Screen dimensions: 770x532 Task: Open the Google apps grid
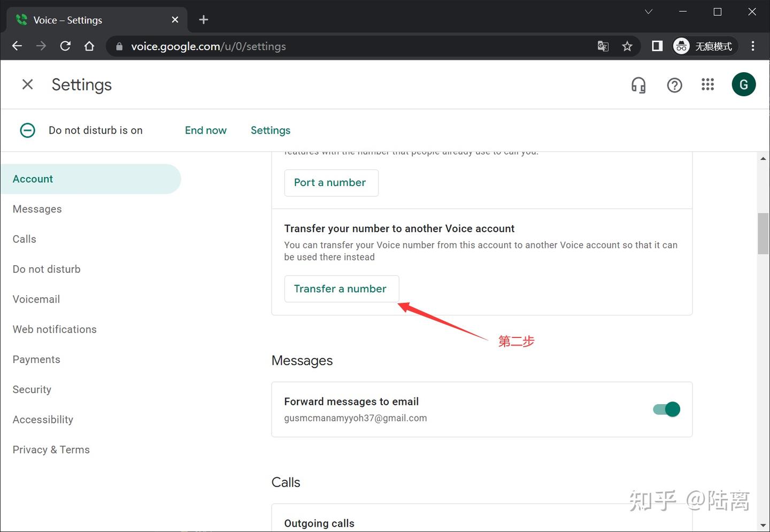(x=707, y=84)
